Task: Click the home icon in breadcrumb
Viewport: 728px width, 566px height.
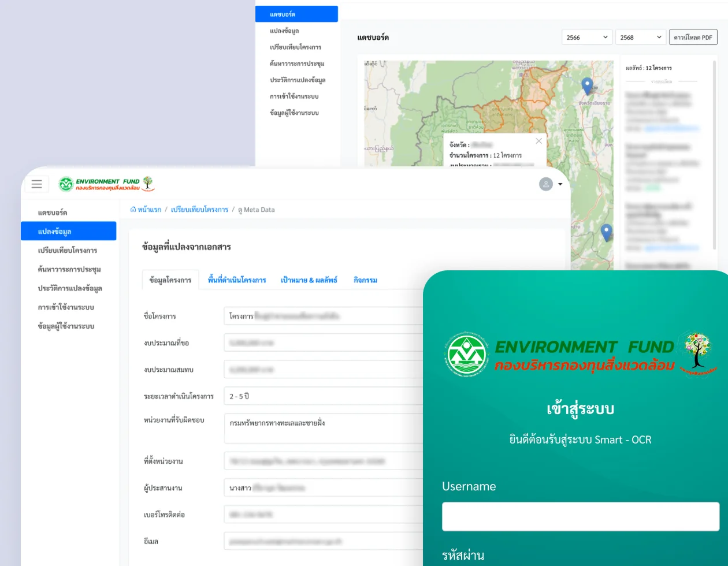Action: [x=133, y=210]
